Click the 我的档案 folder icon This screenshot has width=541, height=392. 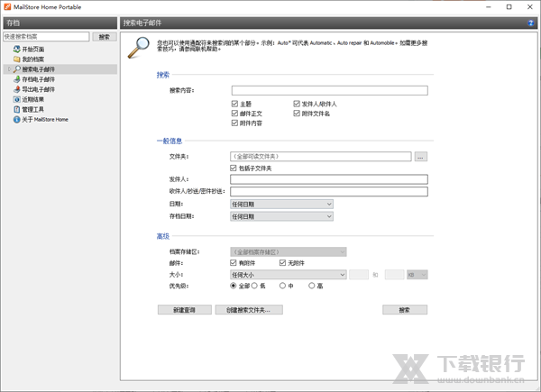tap(16, 59)
